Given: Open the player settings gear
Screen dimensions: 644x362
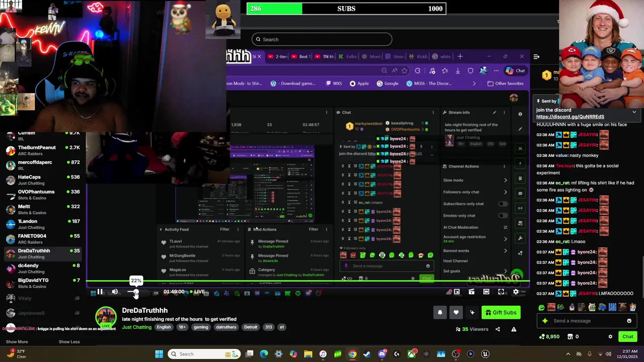Looking at the screenshot, I should coord(516,292).
